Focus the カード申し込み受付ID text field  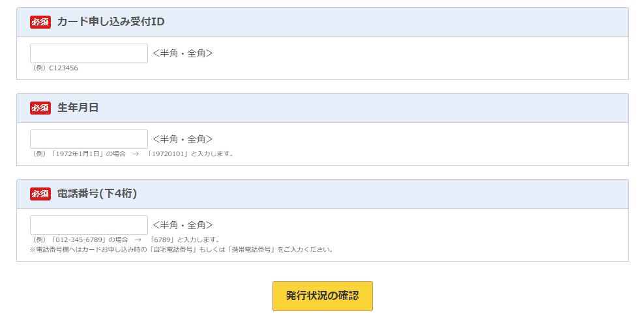coord(89,53)
